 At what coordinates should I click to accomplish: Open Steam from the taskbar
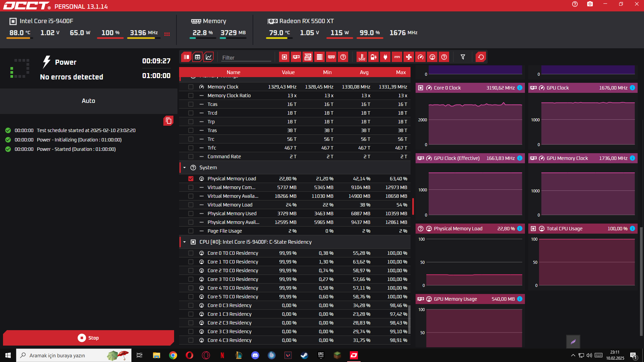304,355
